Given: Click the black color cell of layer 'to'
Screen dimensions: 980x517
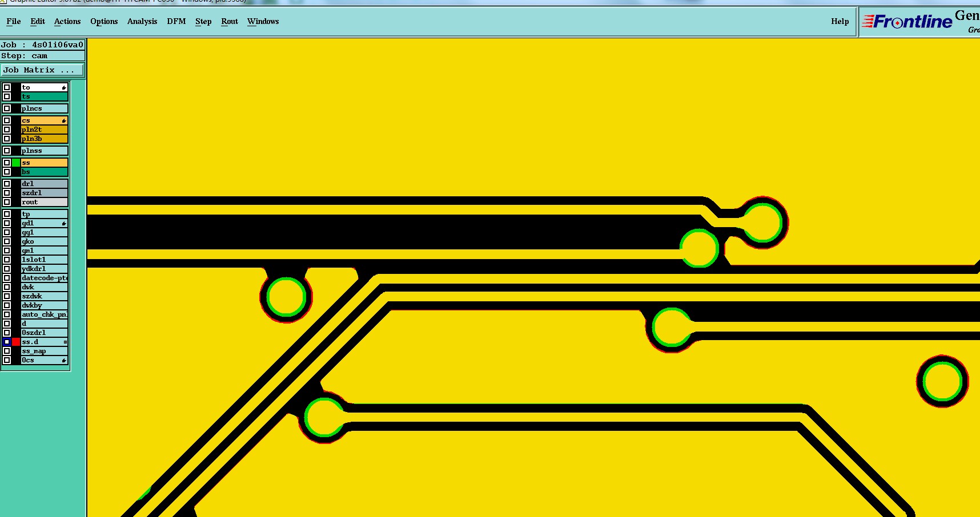Looking at the screenshot, I should [x=16, y=87].
